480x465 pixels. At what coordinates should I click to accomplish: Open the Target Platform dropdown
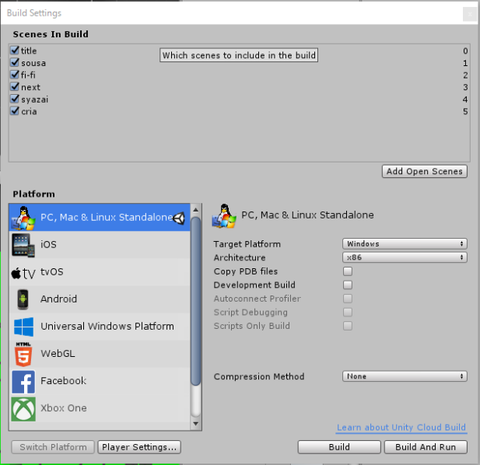(405, 244)
